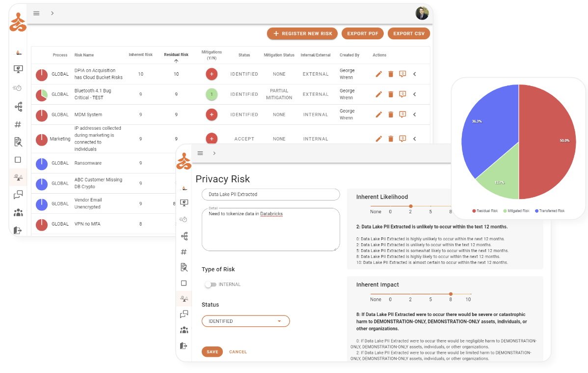
Task: Sort by Residual Risk column header
Action: tap(176, 55)
